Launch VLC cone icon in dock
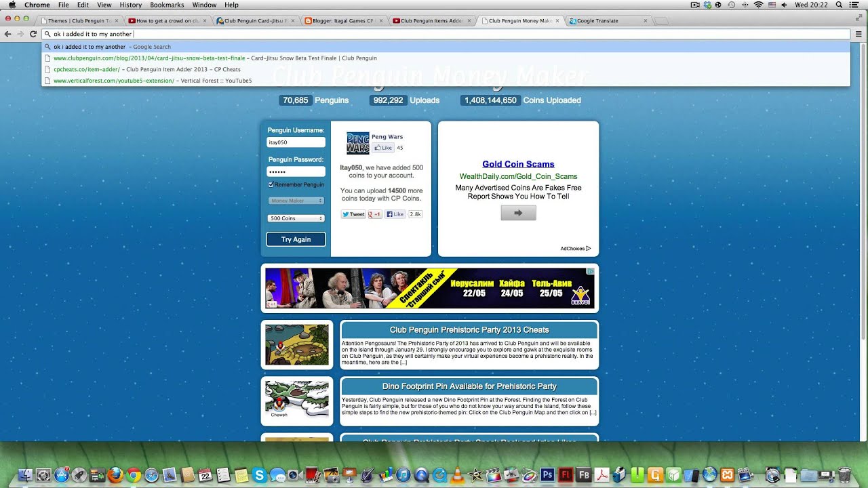This screenshot has width=868, height=488. 457,475
